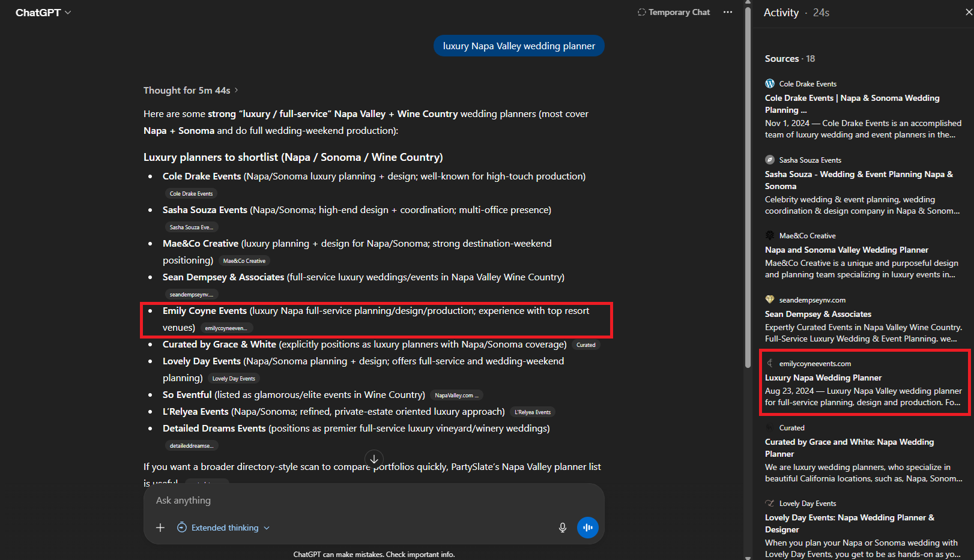Open the detaileddreamse... citation chip
This screenshot has height=560, width=974.
(x=191, y=445)
